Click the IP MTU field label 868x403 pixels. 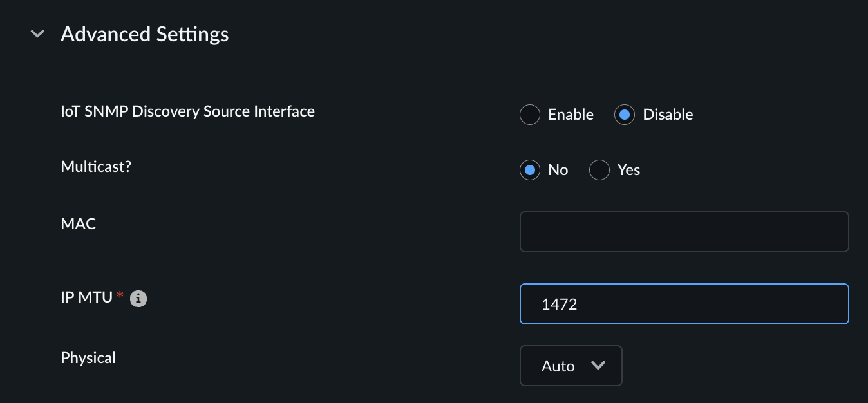[87, 297]
